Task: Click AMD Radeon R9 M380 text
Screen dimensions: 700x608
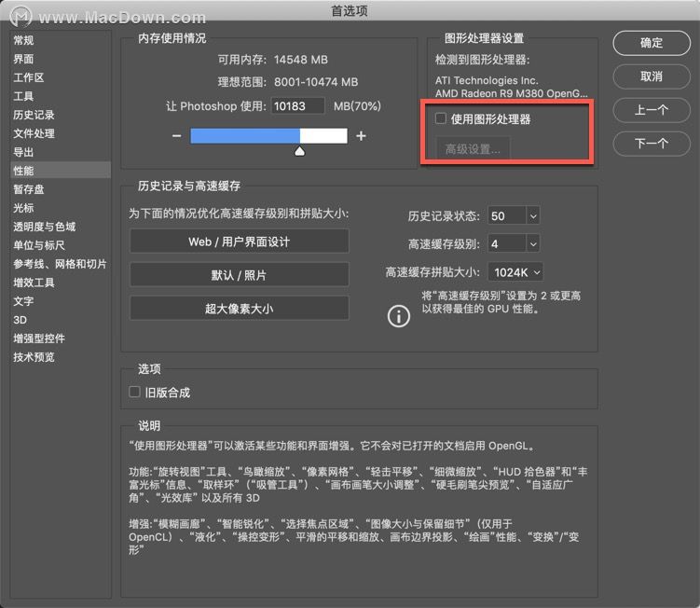Action: [x=512, y=93]
